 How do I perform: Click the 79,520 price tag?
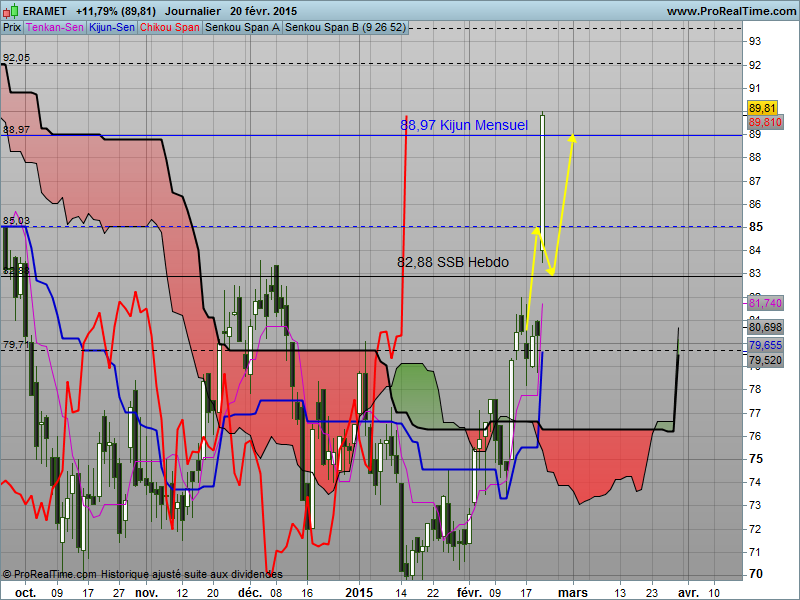coord(765,361)
